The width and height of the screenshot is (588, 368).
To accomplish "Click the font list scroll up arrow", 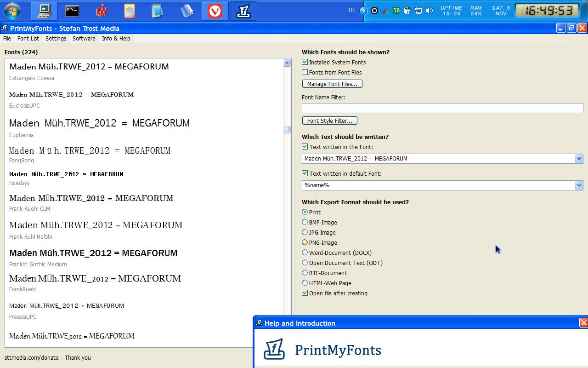I will point(287,63).
